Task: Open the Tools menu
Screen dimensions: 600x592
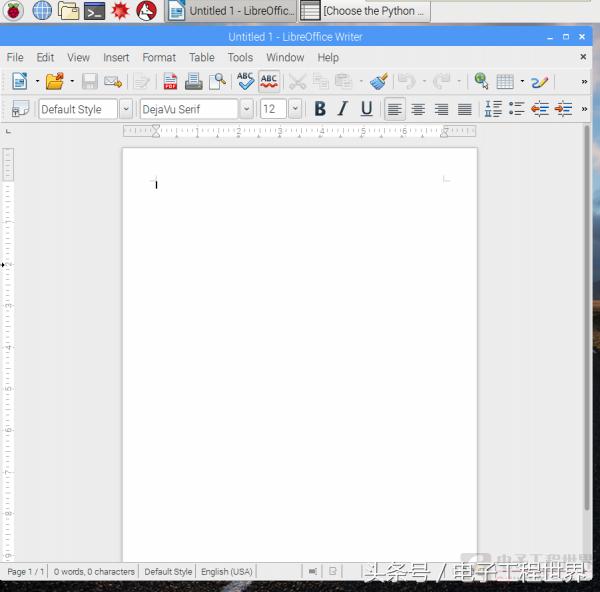Action: click(x=240, y=58)
